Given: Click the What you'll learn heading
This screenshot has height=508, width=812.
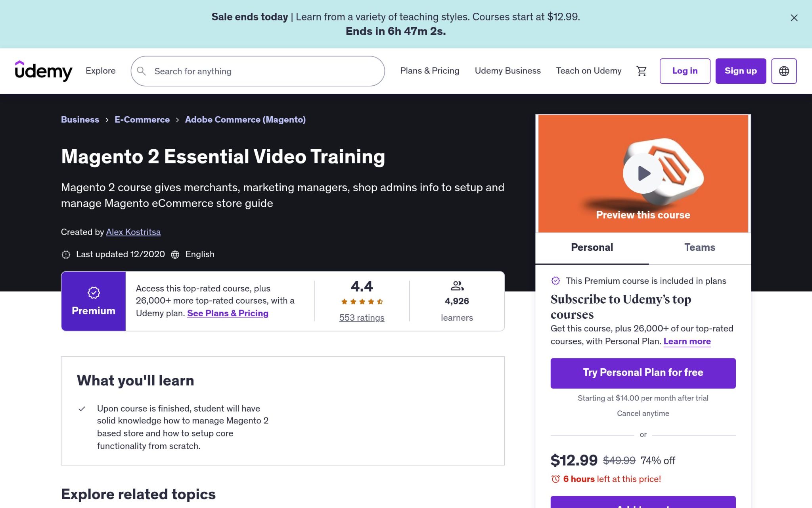Looking at the screenshot, I should (x=135, y=381).
